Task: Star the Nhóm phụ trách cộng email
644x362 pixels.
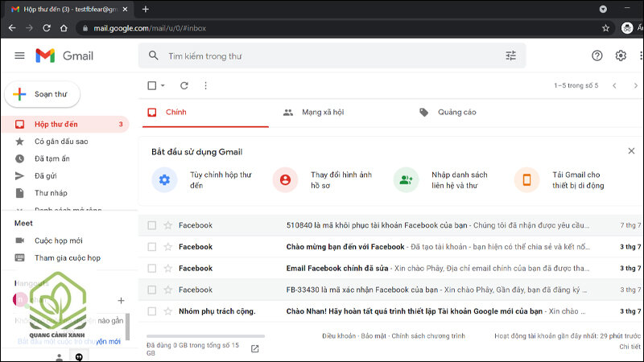Action: pos(168,311)
